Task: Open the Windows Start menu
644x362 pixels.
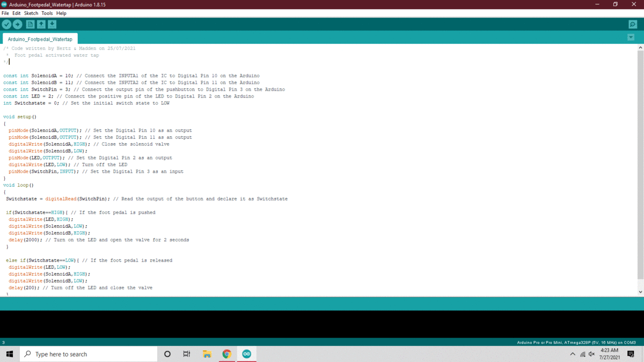Action: point(10,354)
